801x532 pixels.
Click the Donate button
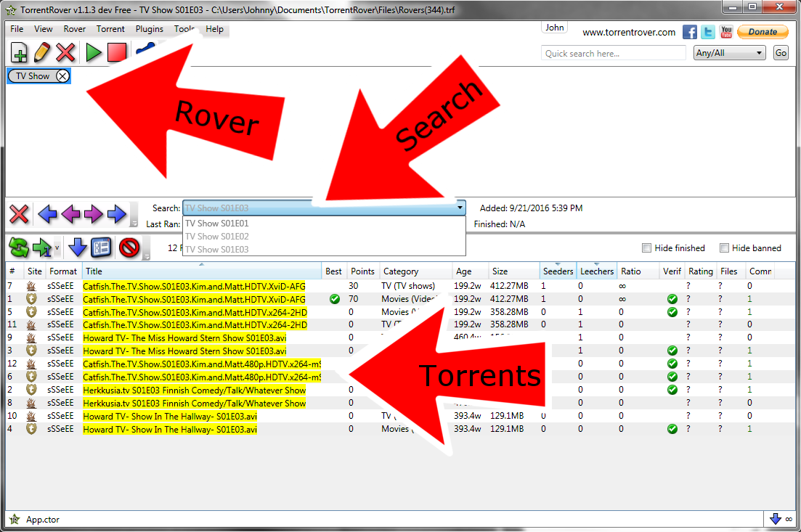[763, 32]
